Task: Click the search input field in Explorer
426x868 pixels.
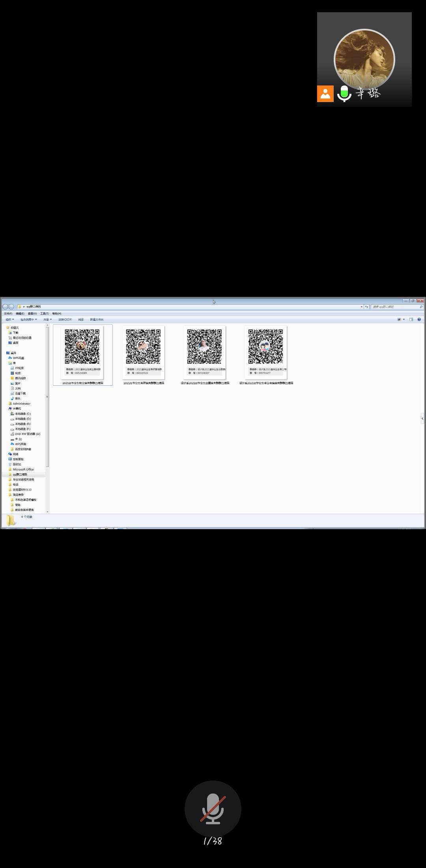Action: coord(394,307)
